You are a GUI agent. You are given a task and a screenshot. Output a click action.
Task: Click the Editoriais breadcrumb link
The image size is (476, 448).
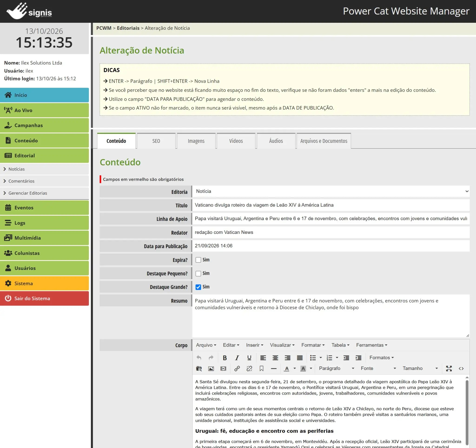pos(128,28)
